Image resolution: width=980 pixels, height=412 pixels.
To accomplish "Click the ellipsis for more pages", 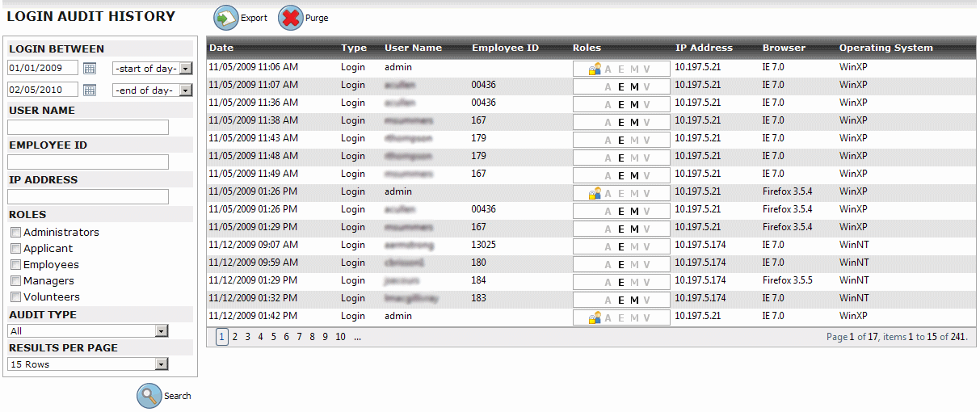I will tap(357, 337).
